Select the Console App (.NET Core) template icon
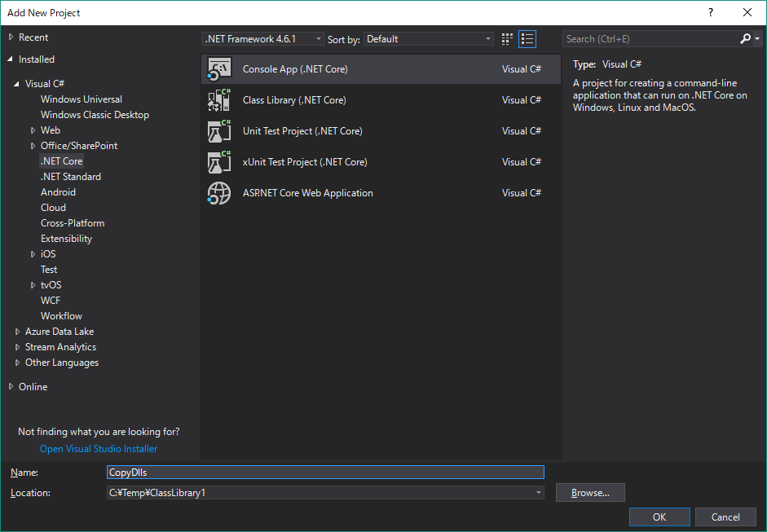Screen dimensions: 767x532 [218, 69]
